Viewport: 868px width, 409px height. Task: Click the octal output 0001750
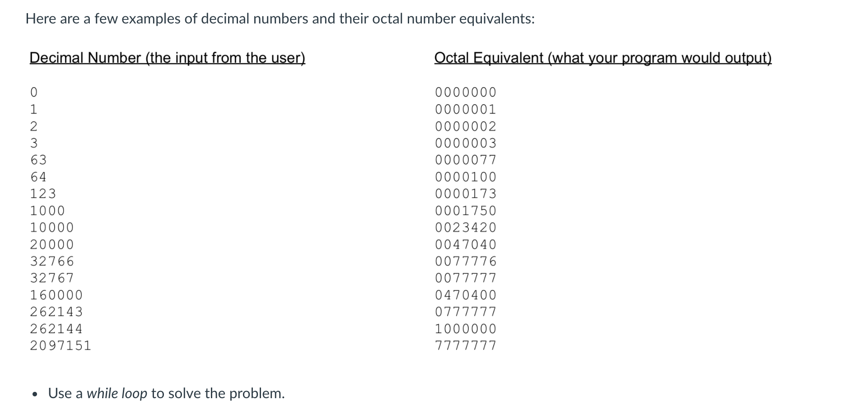(x=465, y=211)
